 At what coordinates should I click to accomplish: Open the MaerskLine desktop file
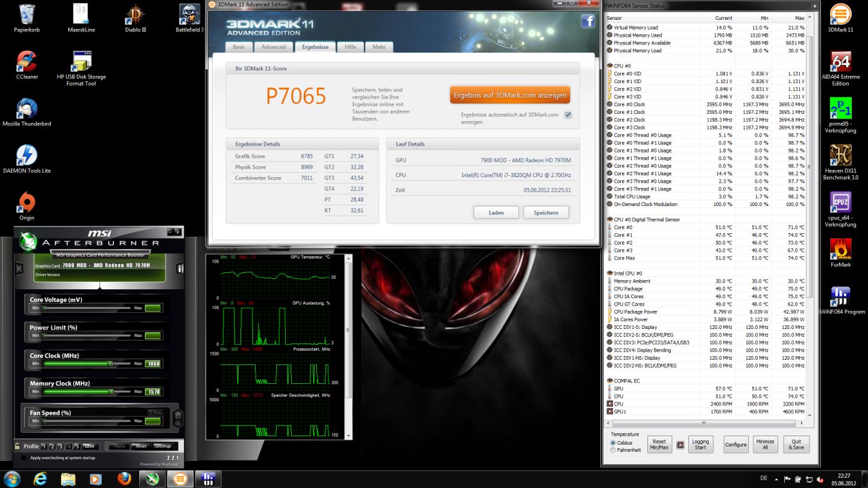81,18
